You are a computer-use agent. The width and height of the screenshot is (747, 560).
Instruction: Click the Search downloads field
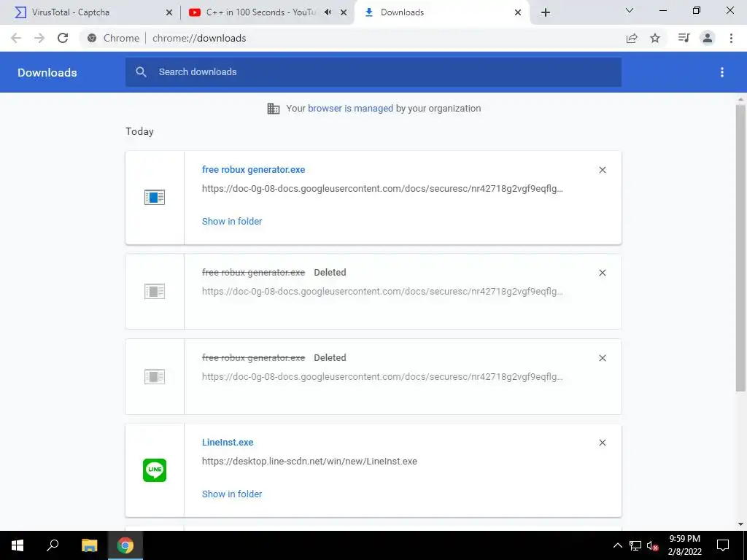coord(373,72)
